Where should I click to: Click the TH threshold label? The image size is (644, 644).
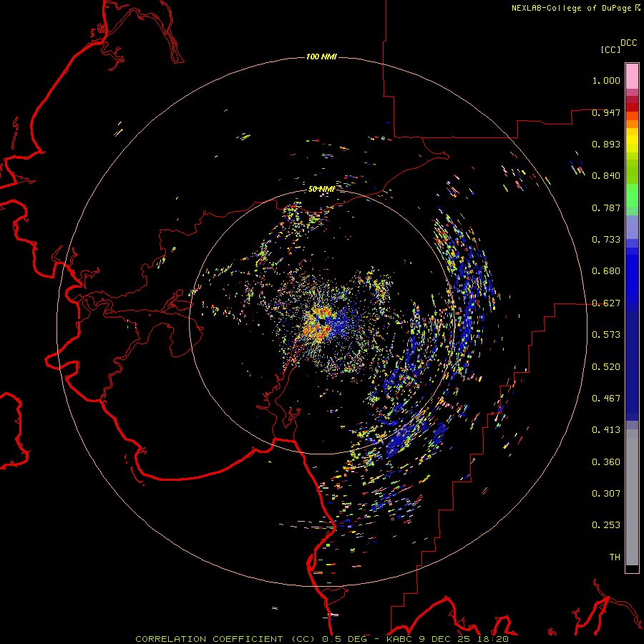[x=615, y=557]
